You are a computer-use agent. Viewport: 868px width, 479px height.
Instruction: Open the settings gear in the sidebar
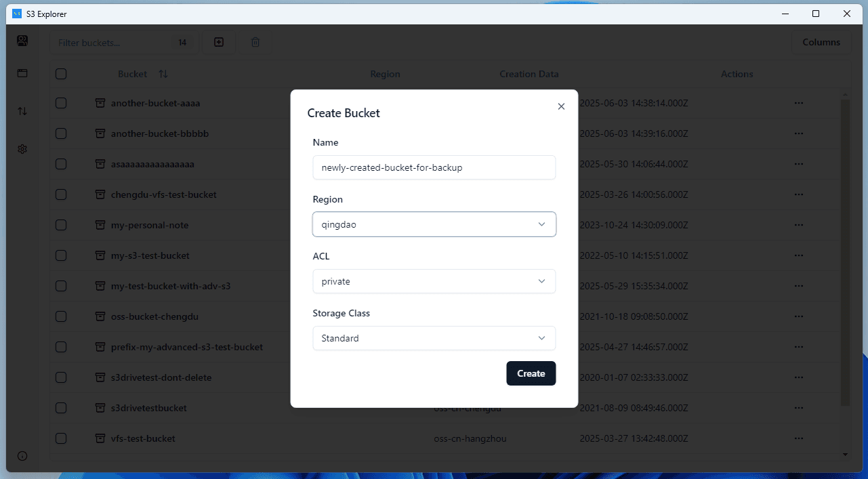click(22, 149)
